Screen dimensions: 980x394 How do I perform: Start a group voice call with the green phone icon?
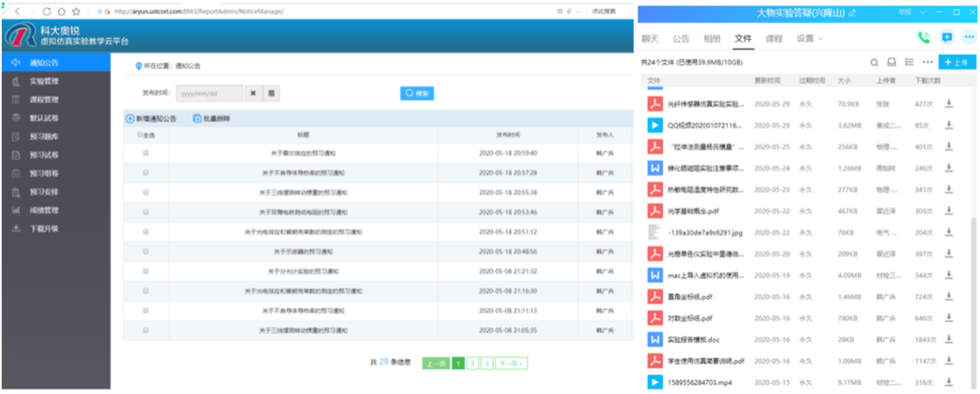click(x=923, y=38)
